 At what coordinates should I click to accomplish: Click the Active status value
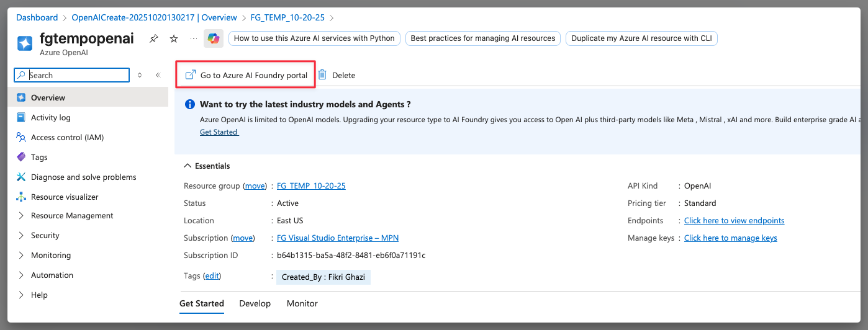click(x=287, y=203)
